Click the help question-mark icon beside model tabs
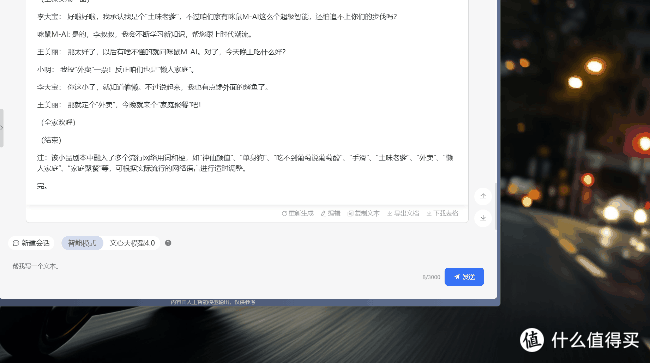This screenshot has height=363, width=650. pyautogui.click(x=168, y=243)
